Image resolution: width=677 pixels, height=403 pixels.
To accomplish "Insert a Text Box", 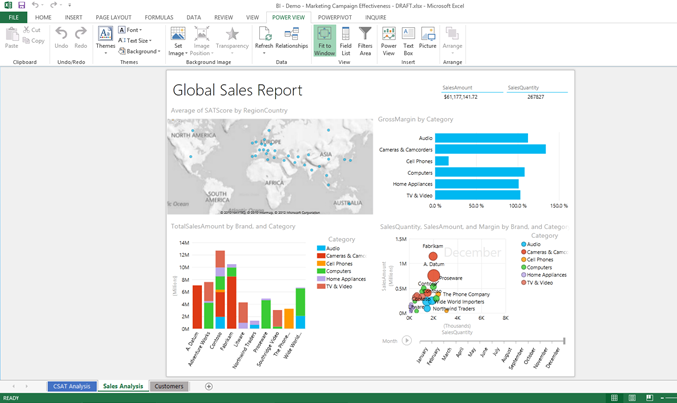I will point(408,41).
